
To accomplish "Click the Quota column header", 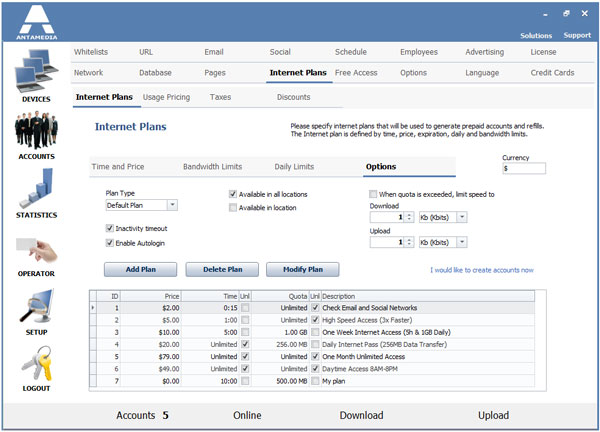I will coord(280,296).
